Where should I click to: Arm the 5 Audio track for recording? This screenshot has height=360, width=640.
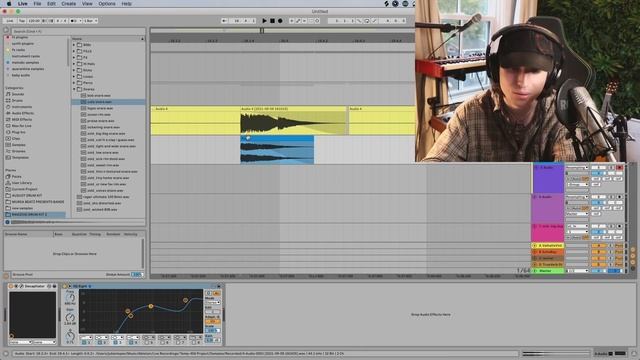coord(619,168)
